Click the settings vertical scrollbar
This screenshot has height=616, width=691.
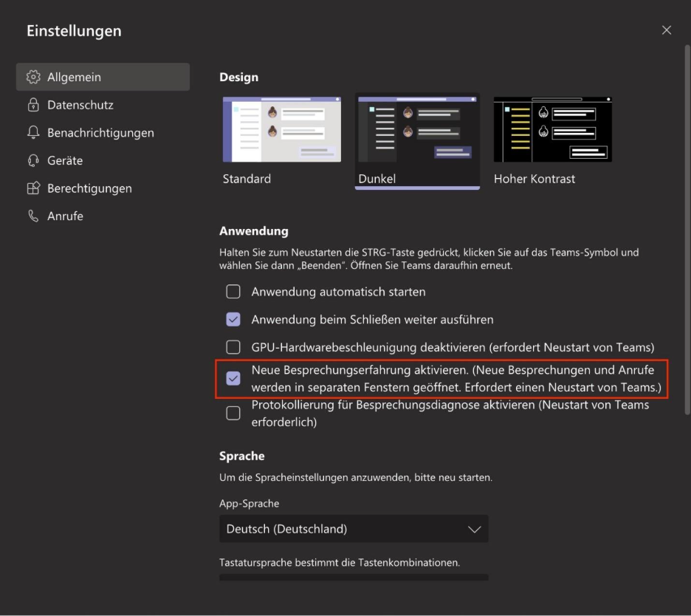[x=687, y=229]
